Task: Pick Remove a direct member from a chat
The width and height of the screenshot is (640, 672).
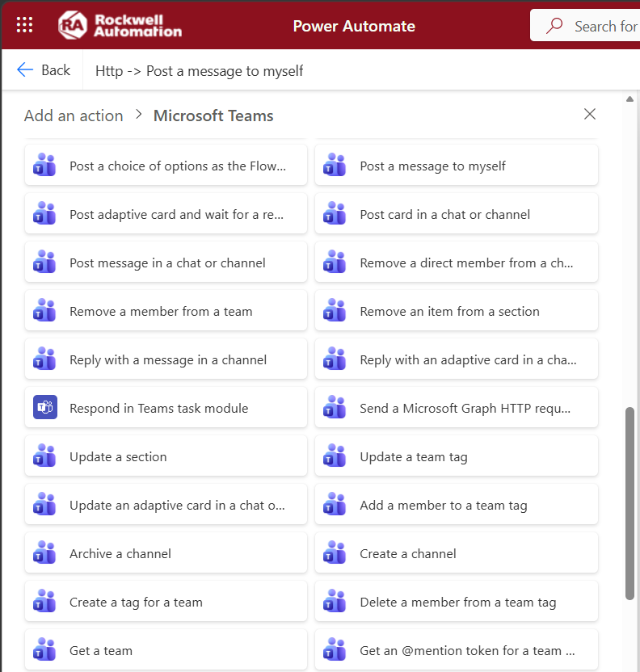Action: point(456,262)
